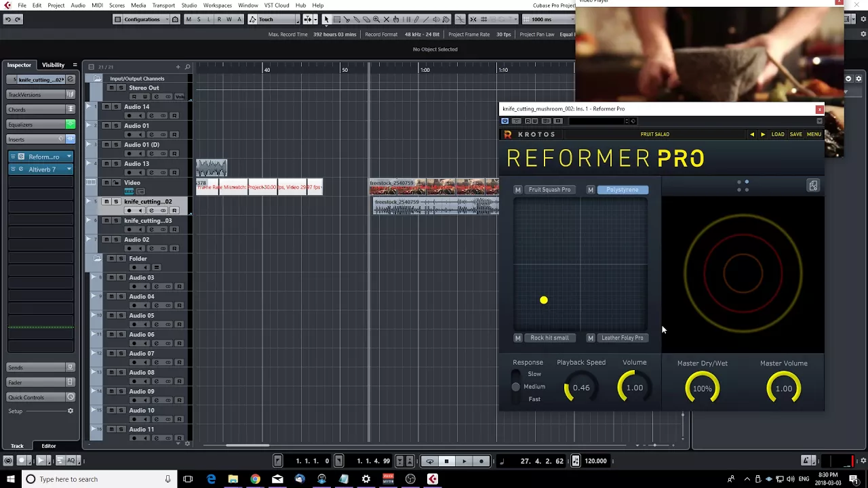Screen dimensions: 868x488
Task: Click the Reformer Pro previous preset arrow
Action: point(751,134)
